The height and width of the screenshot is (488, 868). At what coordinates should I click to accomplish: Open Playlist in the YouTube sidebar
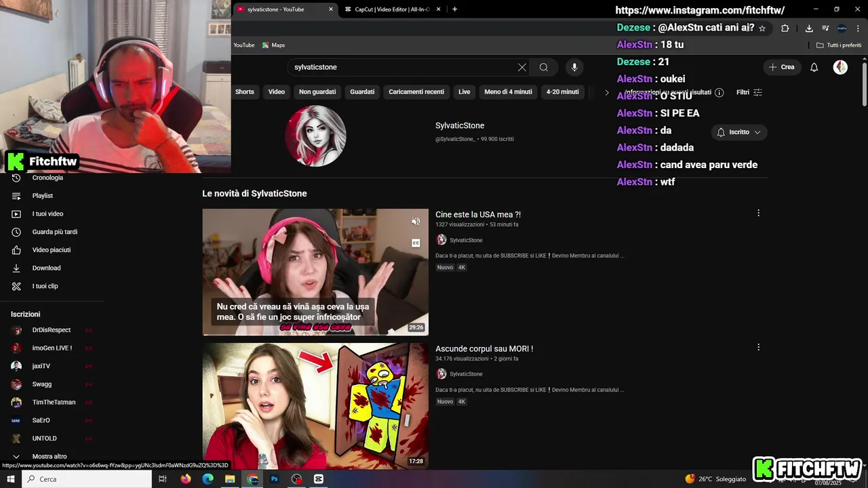(43, 196)
